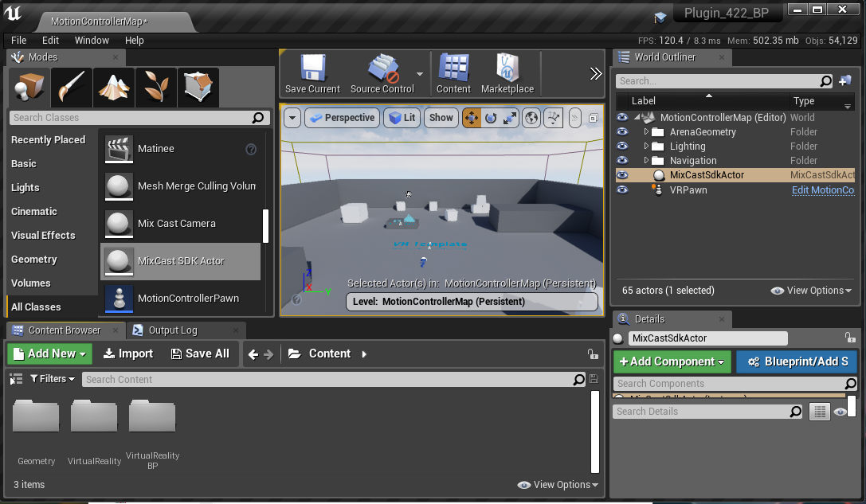Navigate back in Content Browser history
The height and width of the screenshot is (504, 866).
tap(253, 354)
